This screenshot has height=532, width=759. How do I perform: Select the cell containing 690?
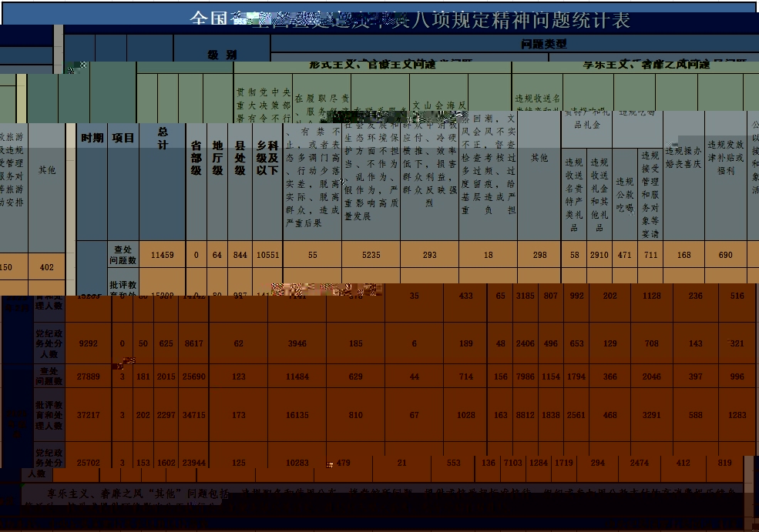pyautogui.click(x=726, y=255)
